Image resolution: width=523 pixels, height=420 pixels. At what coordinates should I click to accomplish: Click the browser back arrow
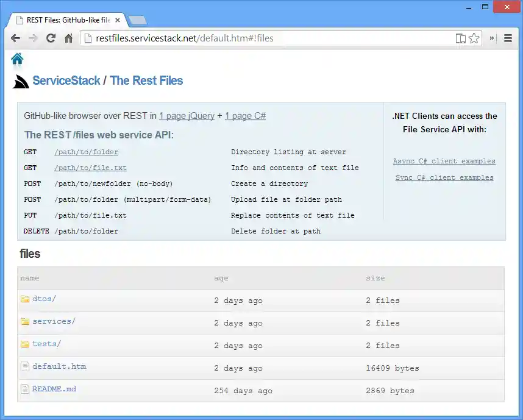16,38
